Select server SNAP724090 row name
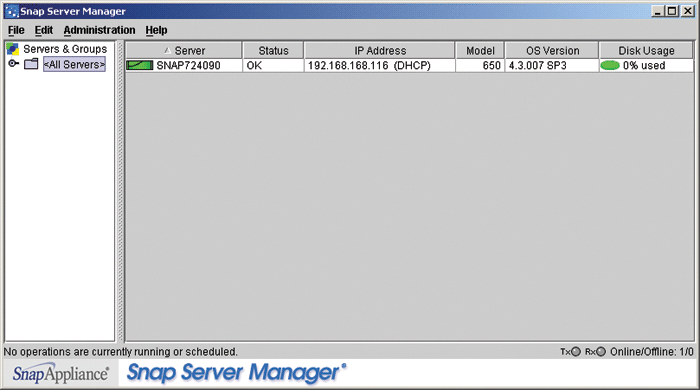This screenshot has width=700, height=390. pyautogui.click(x=188, y=66)
